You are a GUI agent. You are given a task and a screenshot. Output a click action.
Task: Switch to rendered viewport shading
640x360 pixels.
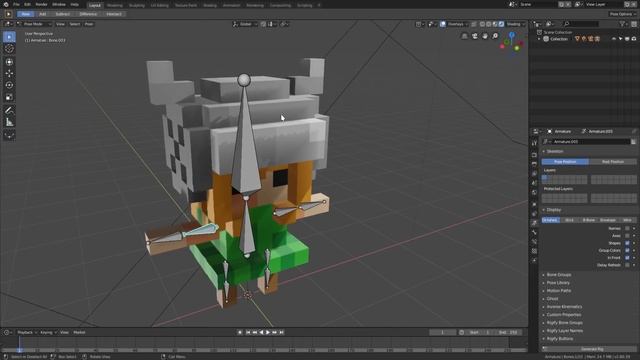tap(501, 24)
